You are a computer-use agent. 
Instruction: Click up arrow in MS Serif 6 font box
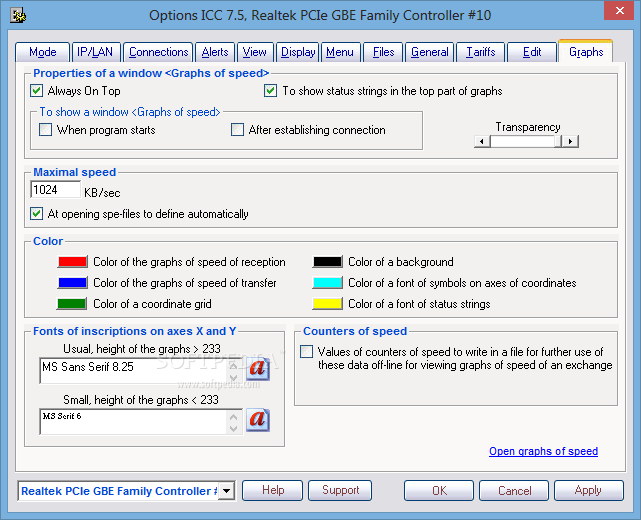[233, 417]
